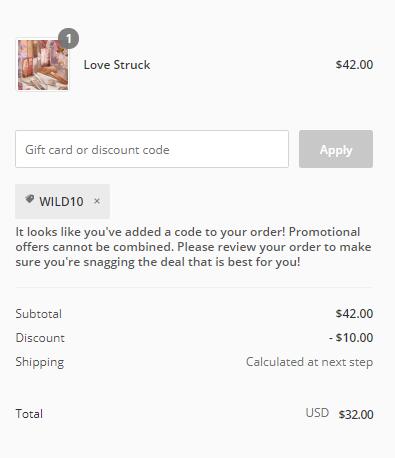Image resolution: width=395 pixels, height=458 pixels.
Task: Click the -$10.00 discount amount
Action: click(x=351, y=337)
